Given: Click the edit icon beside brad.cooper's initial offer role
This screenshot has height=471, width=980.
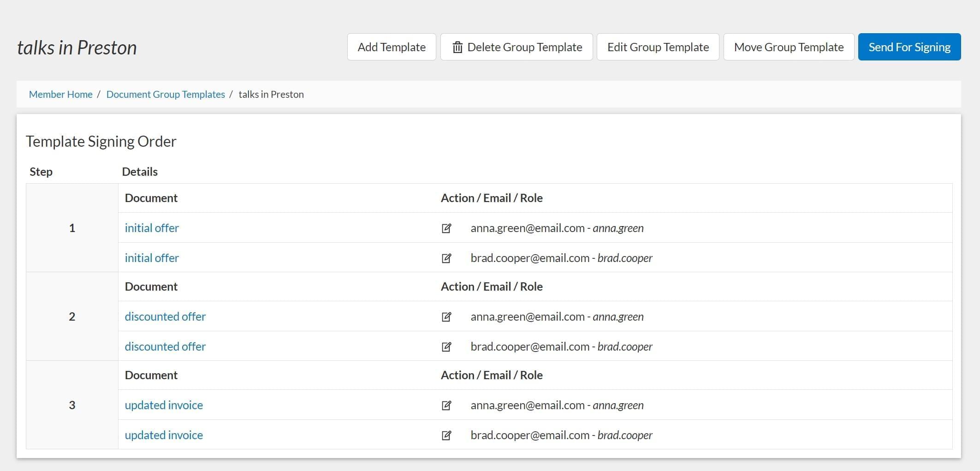Looking at the screenshot, I should pos(446,258).
